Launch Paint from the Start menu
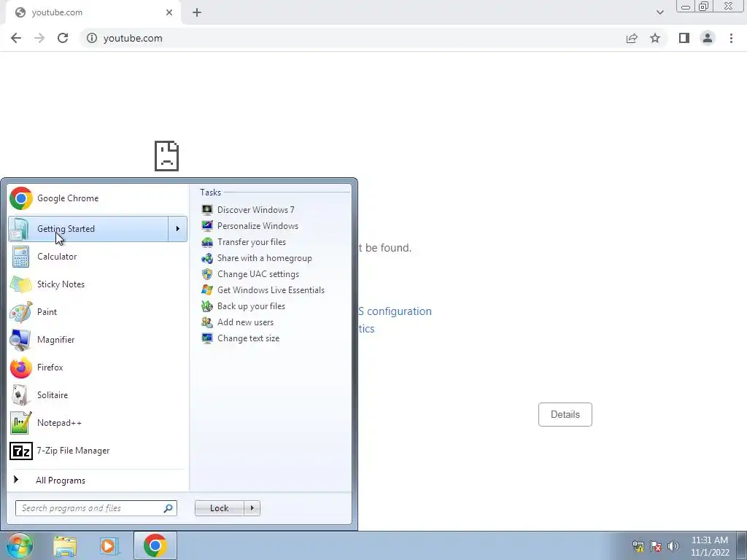 98,312
